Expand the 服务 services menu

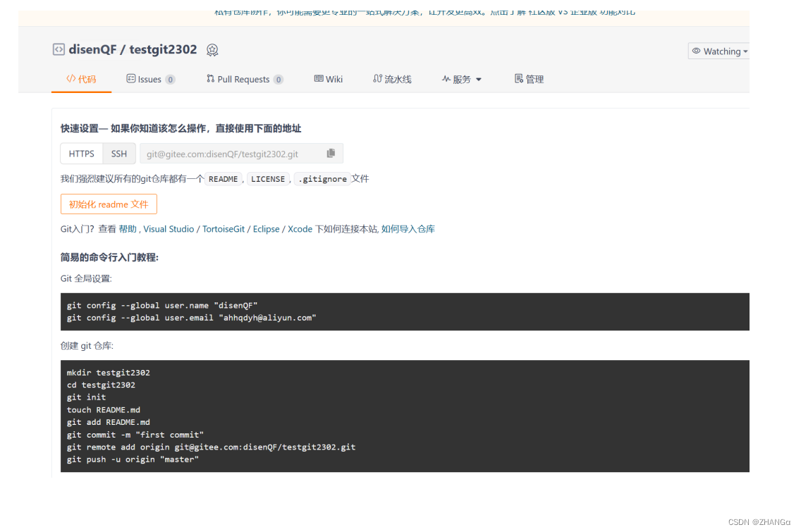point(462,79)
